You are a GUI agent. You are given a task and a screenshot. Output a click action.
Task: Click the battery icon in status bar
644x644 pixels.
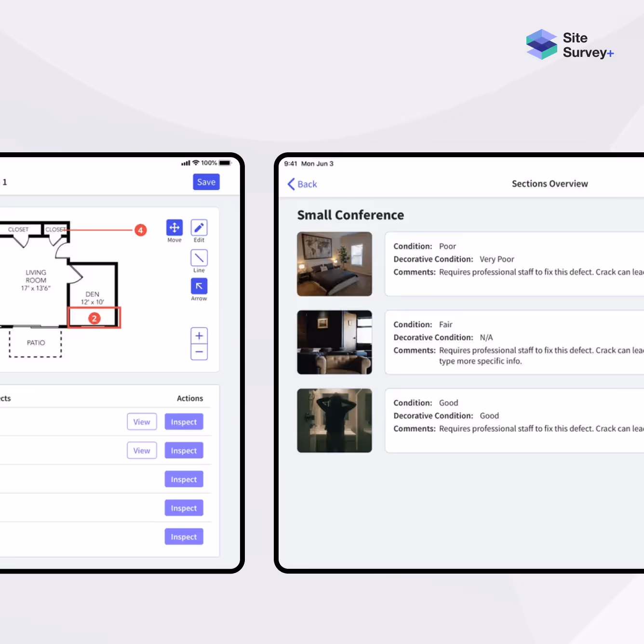(225, 163)
